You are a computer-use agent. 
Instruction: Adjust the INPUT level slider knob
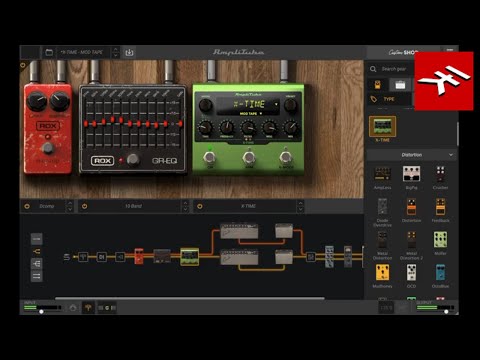[41, 312]
